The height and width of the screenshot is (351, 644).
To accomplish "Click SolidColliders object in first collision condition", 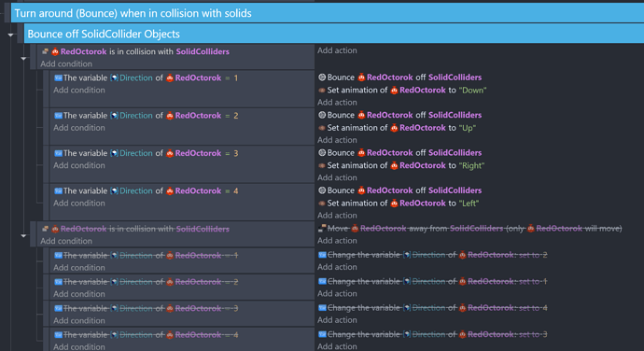I will click(203, 51).
